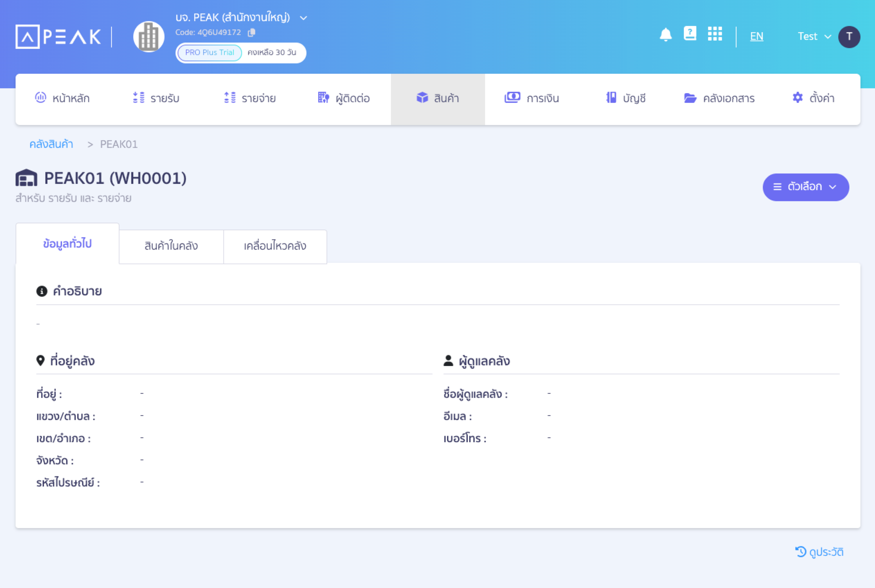Click the ชื่อผู้ดูแลคลัง label
The height and width of the screenshot is (588, 875).
click(475, 394)
